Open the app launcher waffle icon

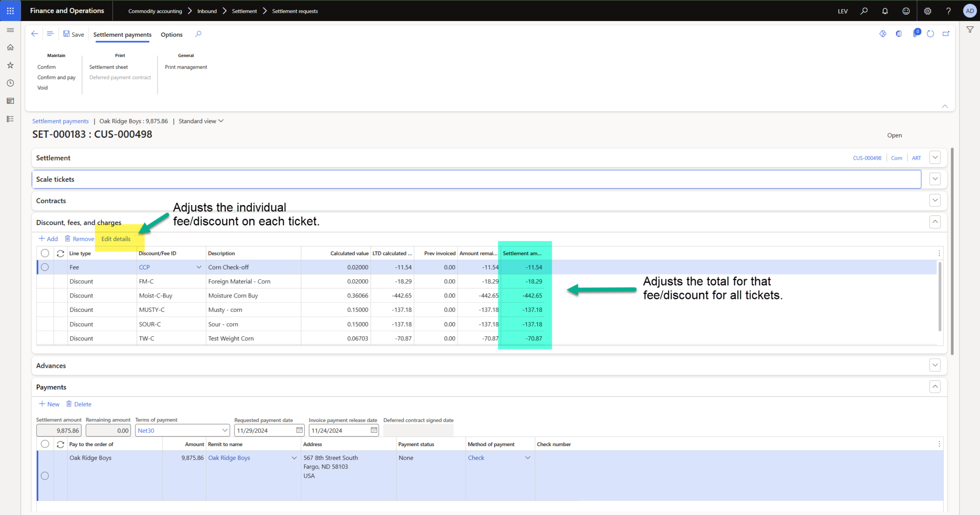[x=10, y=11]
